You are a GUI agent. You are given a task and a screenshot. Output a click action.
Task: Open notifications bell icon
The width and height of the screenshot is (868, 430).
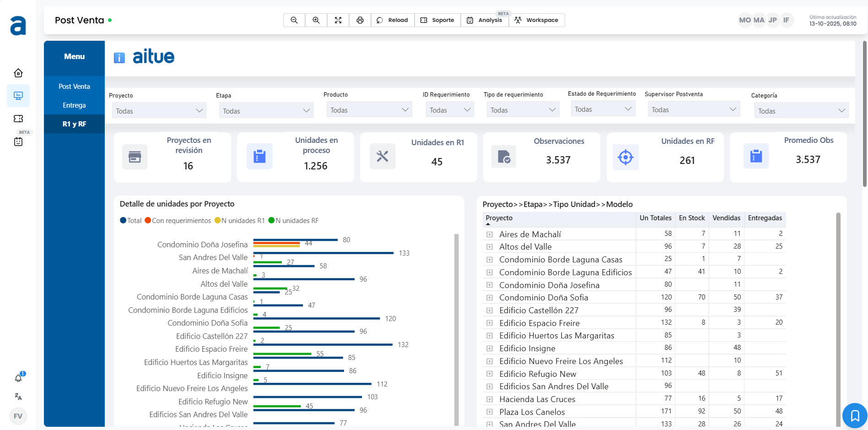(18, 378)
